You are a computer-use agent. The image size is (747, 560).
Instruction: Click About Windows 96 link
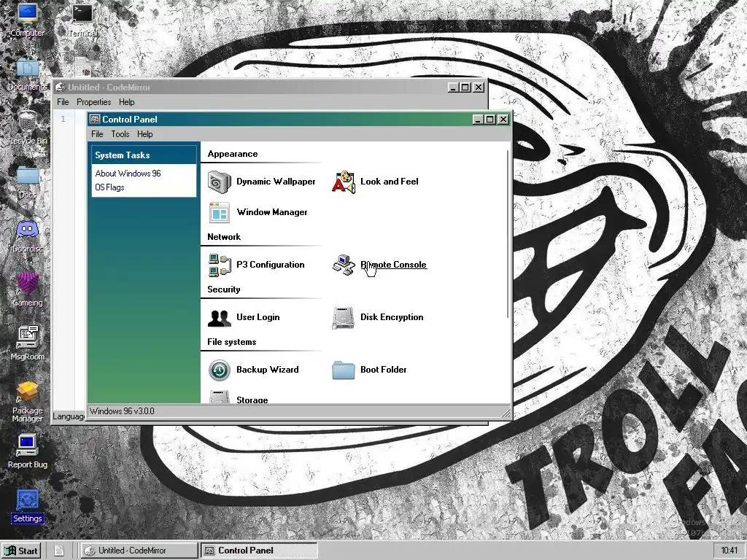128,174
